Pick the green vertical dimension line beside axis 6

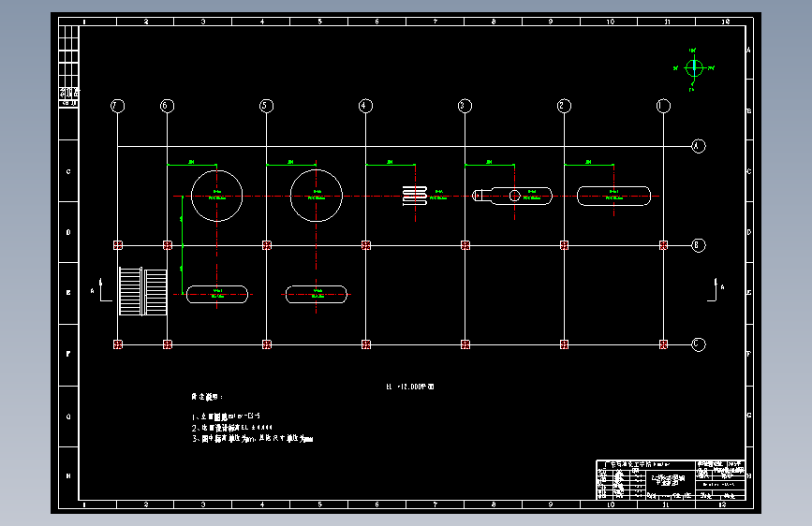point(182,245)
